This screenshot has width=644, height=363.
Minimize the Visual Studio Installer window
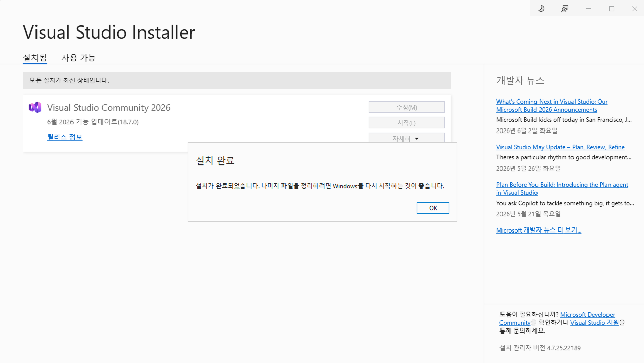point(588,9)
